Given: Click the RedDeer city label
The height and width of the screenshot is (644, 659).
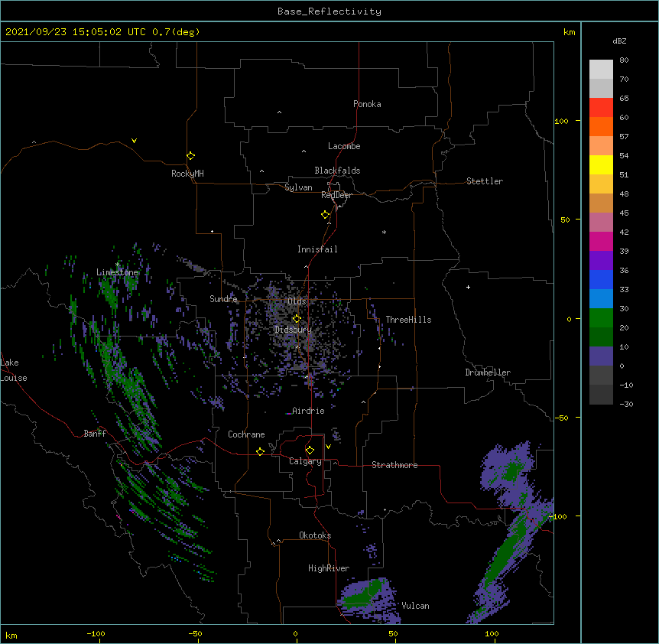Looking at the screenshot, I should [x=336, y=195].
